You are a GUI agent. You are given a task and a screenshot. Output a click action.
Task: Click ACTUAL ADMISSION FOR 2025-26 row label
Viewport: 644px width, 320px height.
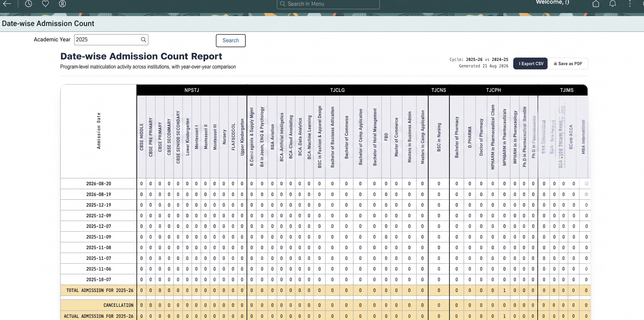click(x=98, y=316)
